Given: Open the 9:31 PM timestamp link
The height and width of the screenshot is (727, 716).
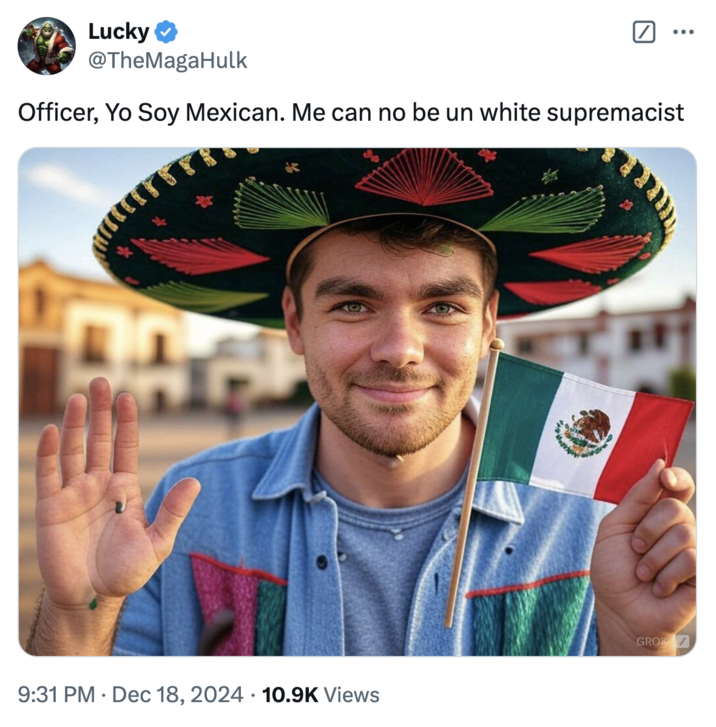Looking at the screenshot, I should 57,695.
